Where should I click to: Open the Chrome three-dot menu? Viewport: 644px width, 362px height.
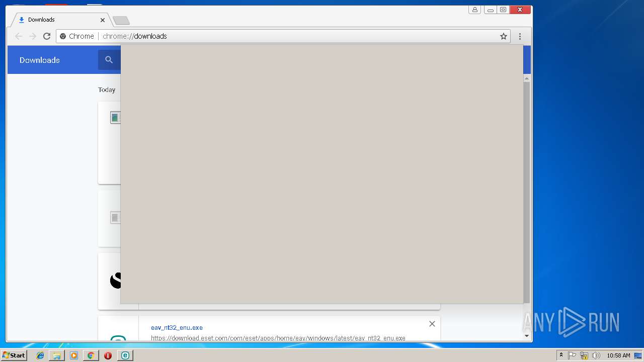pos(520,36)
